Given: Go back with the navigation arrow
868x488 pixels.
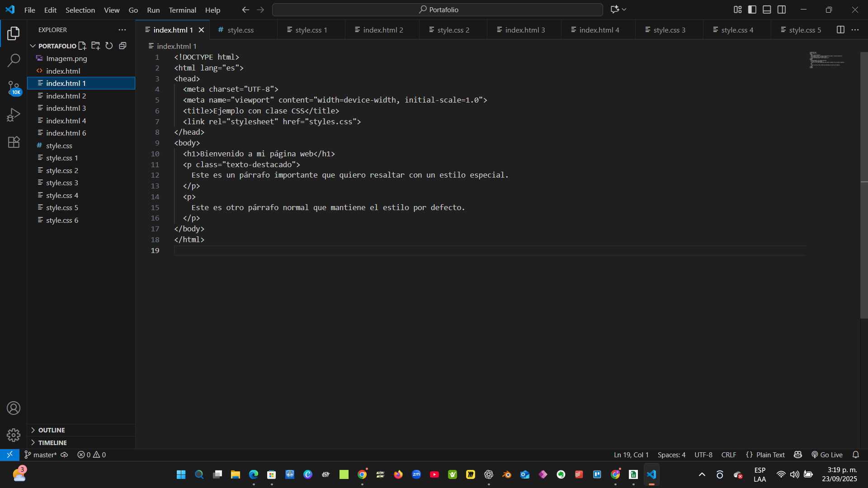Looking at the screenshot, I should pyautogui.click(x=245, y=9).
